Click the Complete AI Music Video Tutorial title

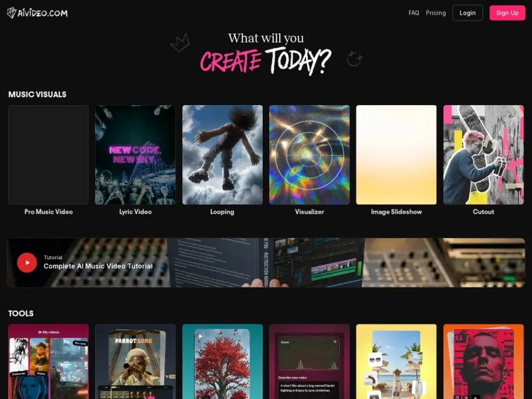coord(98,266)
